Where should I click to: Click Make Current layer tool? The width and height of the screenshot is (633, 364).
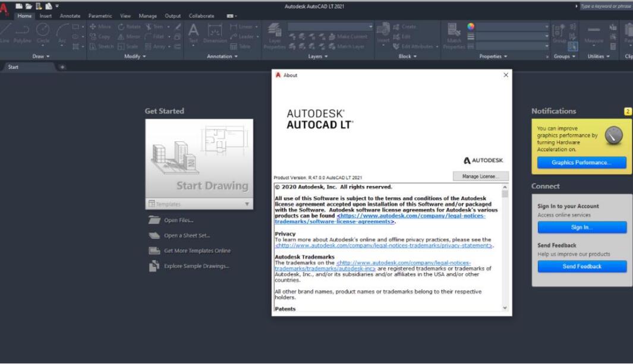[x=348, y=37]
